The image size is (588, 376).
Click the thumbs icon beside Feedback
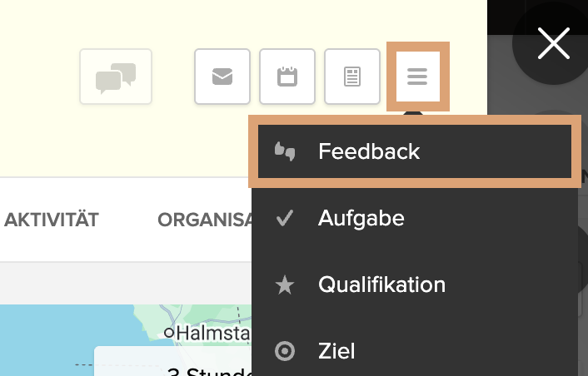[285, 152]
